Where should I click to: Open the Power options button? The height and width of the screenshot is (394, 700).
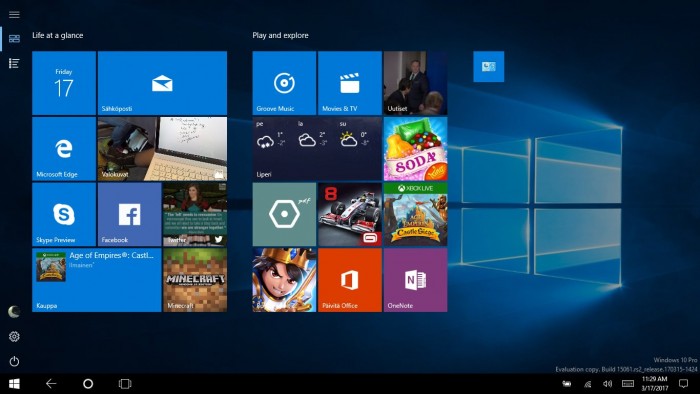[14, 361]
